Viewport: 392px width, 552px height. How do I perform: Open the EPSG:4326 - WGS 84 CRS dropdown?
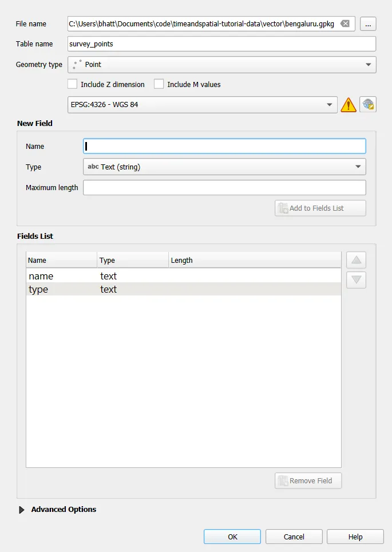coord(203,105)
